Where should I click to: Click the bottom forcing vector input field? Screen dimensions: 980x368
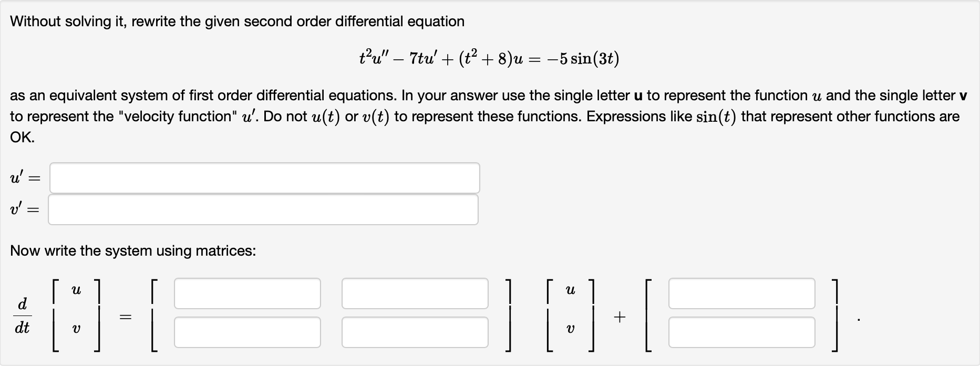point(741,331)
